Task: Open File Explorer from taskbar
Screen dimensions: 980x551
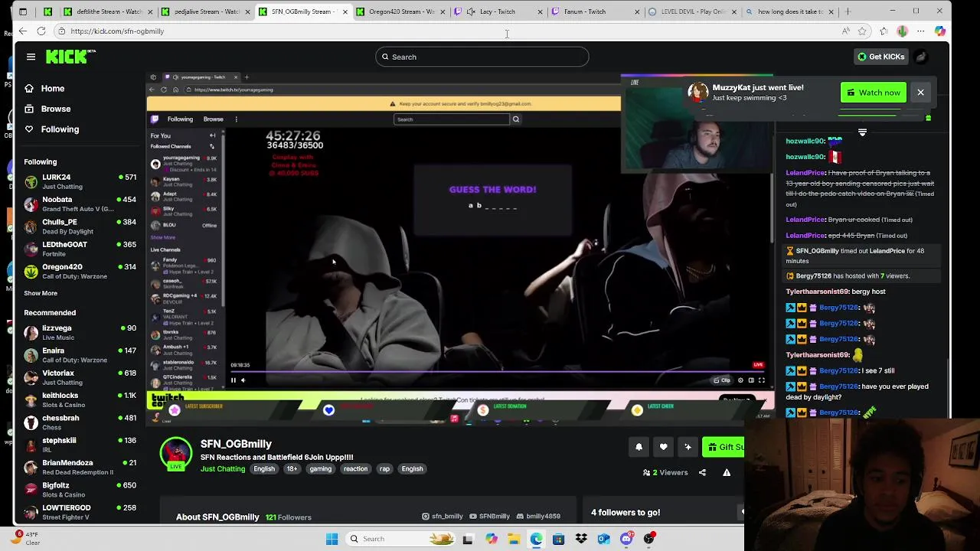Action: point(514,539)
